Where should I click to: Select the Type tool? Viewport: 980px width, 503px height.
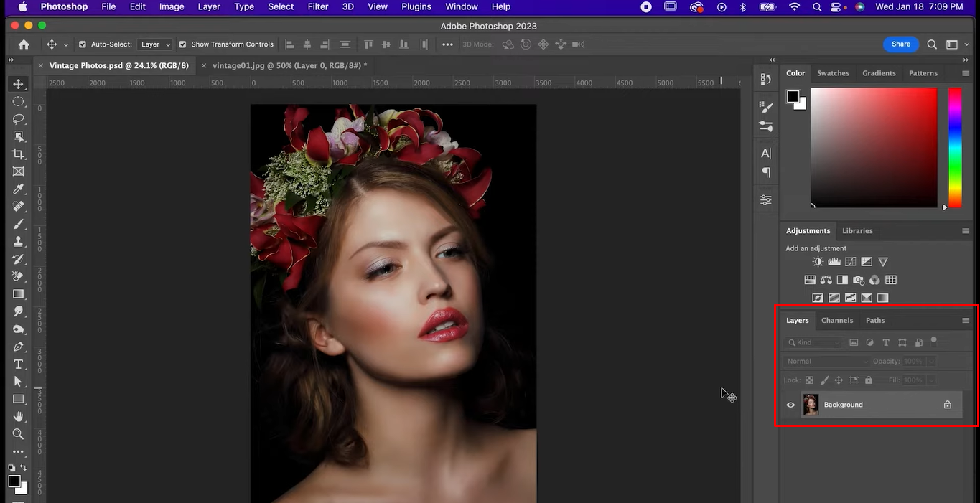pos(19,364)
